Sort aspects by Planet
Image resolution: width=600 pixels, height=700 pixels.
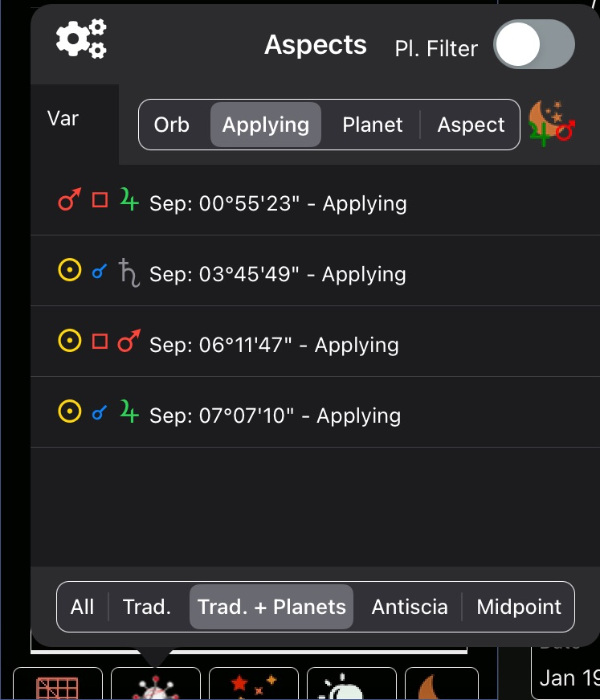point(372,125)
